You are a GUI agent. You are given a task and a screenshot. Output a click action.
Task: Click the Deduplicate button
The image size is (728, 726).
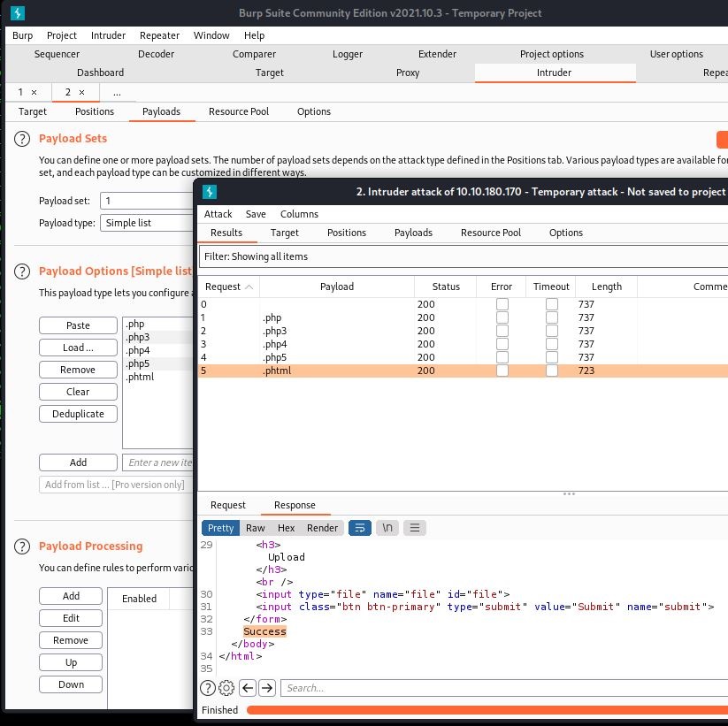(78, 414)
